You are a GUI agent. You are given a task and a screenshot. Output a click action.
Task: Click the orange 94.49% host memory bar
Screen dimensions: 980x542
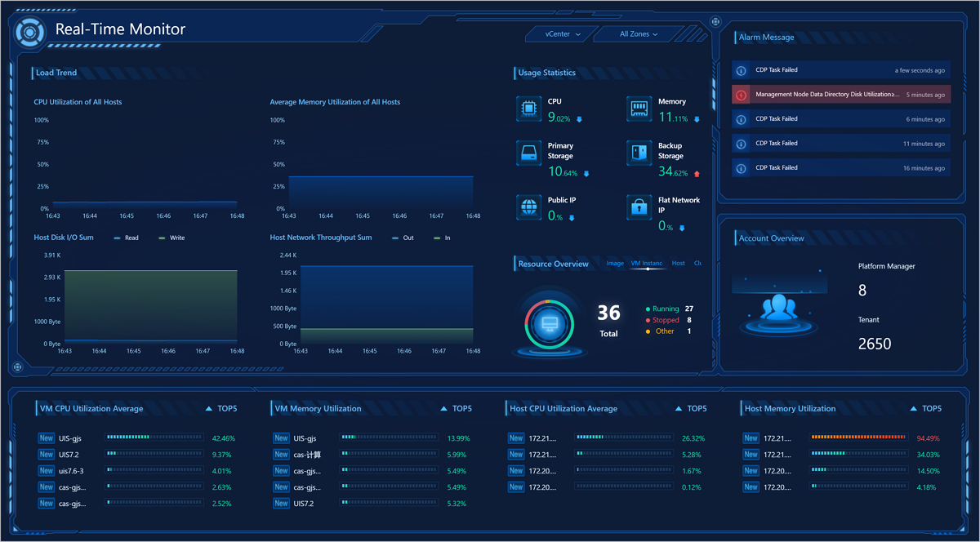tap(859, 438)
